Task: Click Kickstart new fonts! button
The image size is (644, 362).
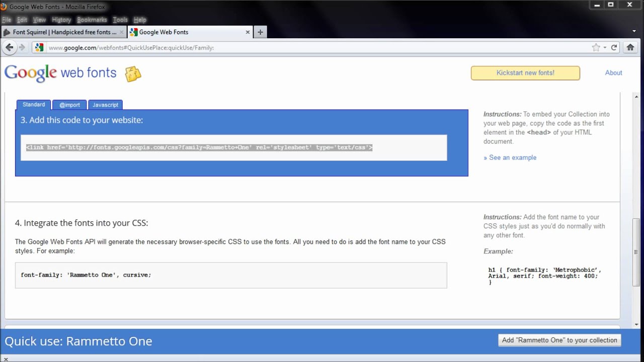Action: (x=525, y=73)
